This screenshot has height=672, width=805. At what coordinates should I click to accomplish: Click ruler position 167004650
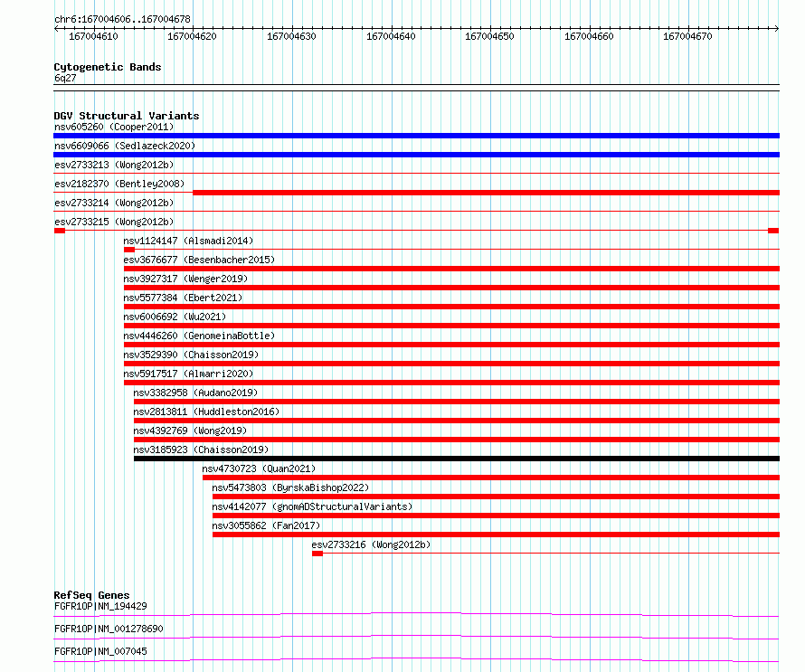[x=489, y=36]
